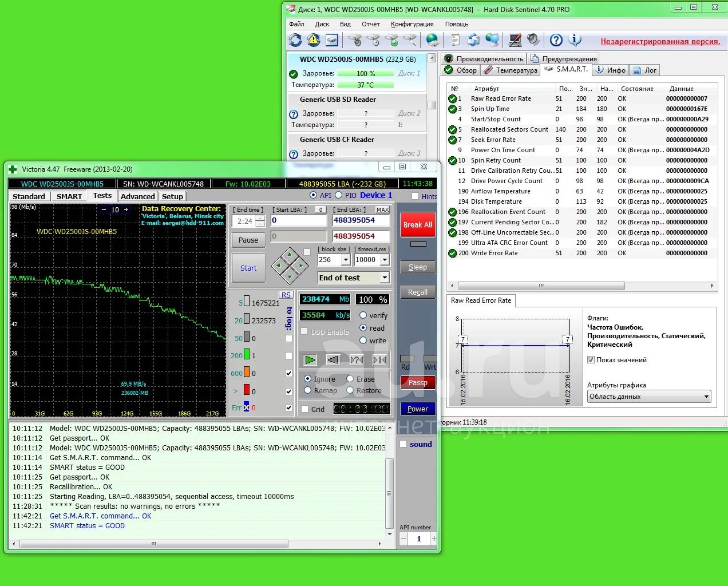Click the hard disk panel toolbar icon
The image size is (728, 586).
332,40
